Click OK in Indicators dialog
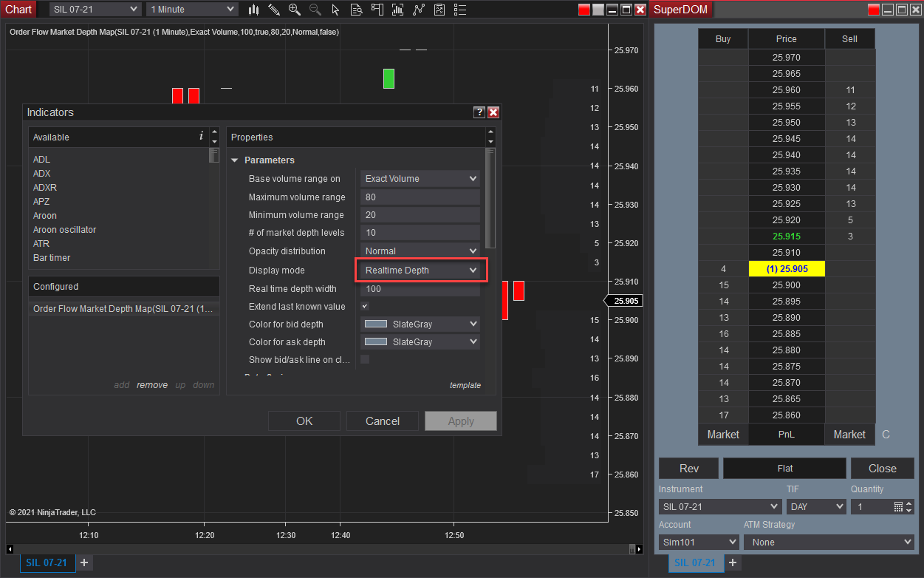Screen dimensions: 924x578 (304, 421)
